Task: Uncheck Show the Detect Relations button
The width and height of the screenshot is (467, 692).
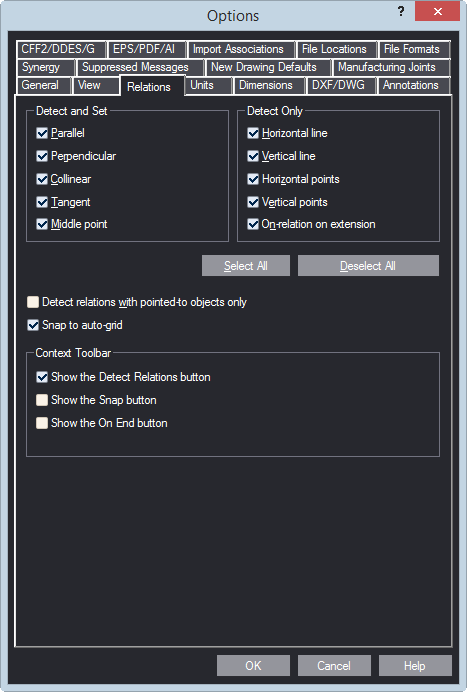Action: tap(42, 377)
